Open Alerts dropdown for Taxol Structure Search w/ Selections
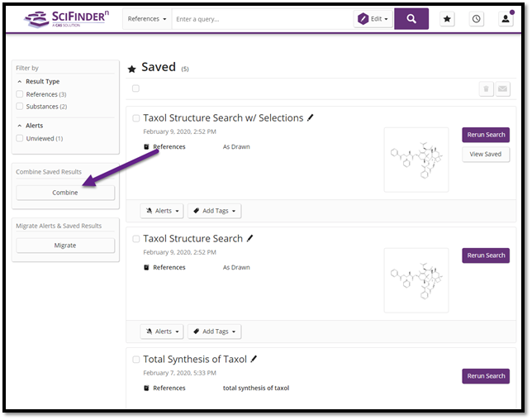The image size is (532, 420). pyautogui.click(x=162, y=211)
